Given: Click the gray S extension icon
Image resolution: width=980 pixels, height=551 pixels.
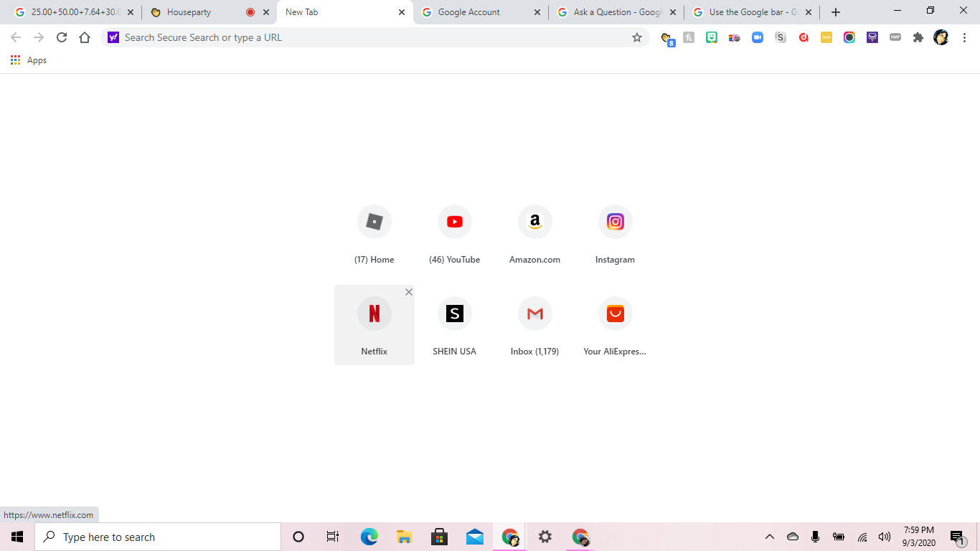Looking at the screenshot, I should [x=781, y=37].
